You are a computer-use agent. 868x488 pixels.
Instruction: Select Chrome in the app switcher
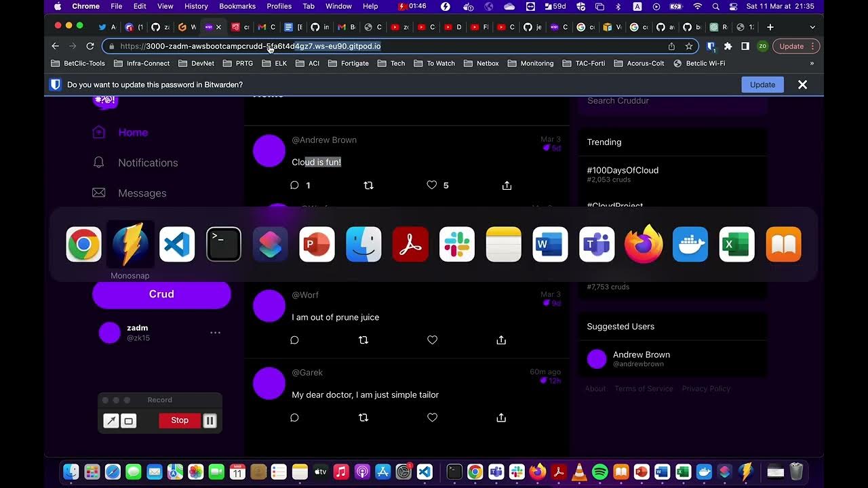tap(83, 244)
